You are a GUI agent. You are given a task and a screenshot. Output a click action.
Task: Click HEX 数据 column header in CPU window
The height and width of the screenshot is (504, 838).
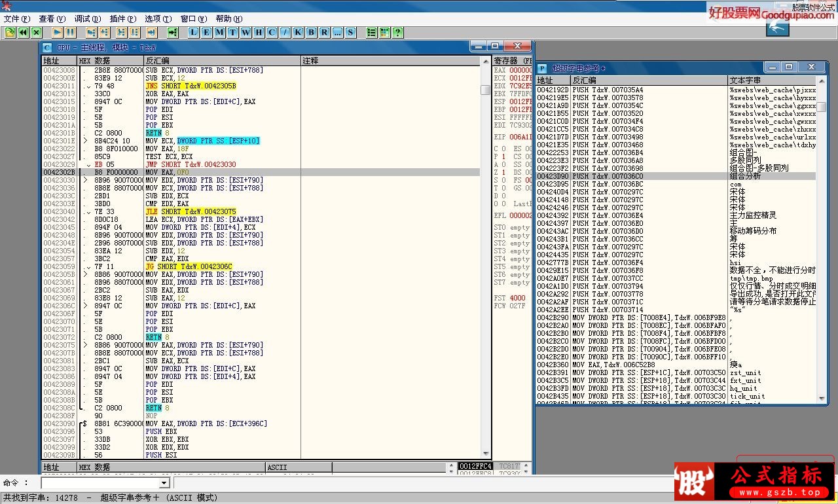(110, 60)
